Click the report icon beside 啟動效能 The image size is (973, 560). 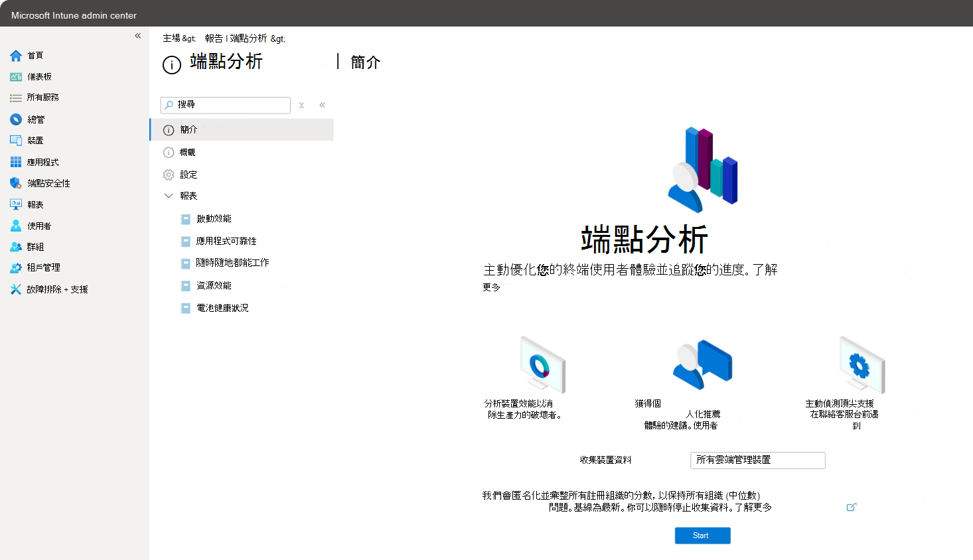[x=186, y=219]
